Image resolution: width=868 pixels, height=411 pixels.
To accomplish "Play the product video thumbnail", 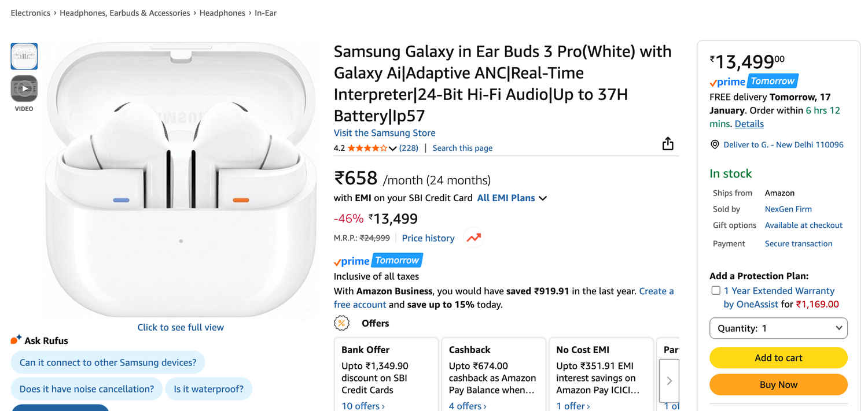I will tap(24, 88).
